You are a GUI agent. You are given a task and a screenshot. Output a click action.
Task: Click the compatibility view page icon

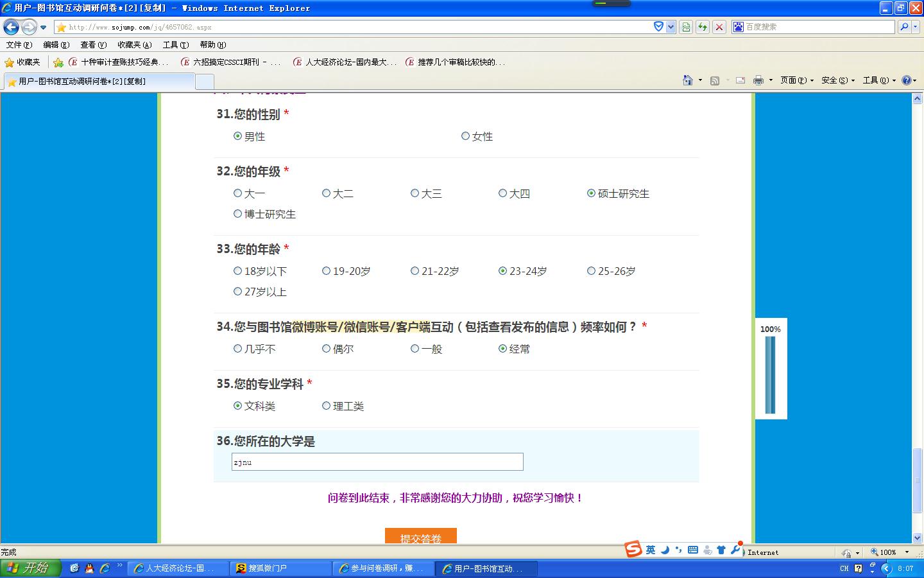[x=686, y=27]
